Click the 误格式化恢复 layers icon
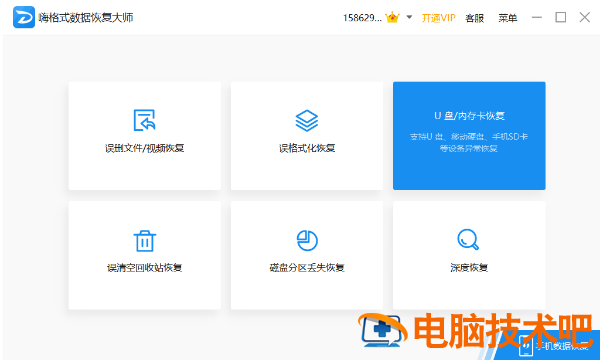This screenshot has height=360, width=600. click(x=307, y=121)
